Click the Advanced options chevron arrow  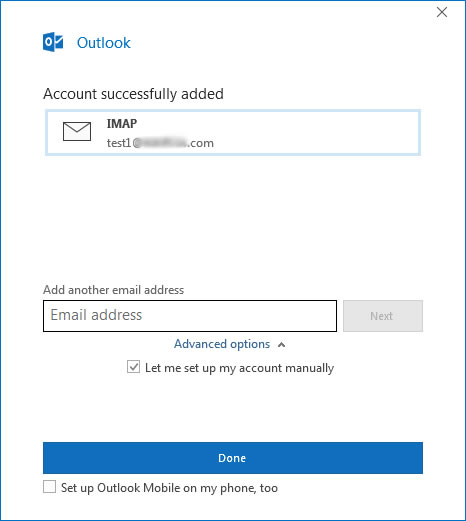[281, 345]
